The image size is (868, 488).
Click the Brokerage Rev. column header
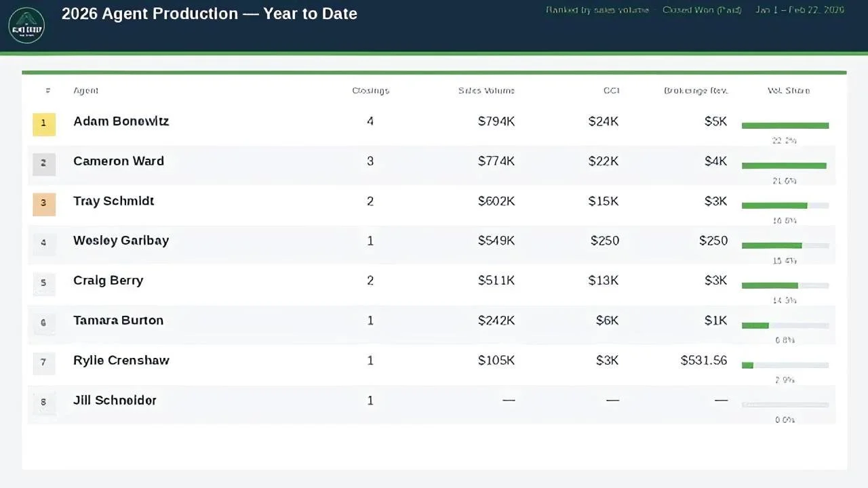click(696, 91)
